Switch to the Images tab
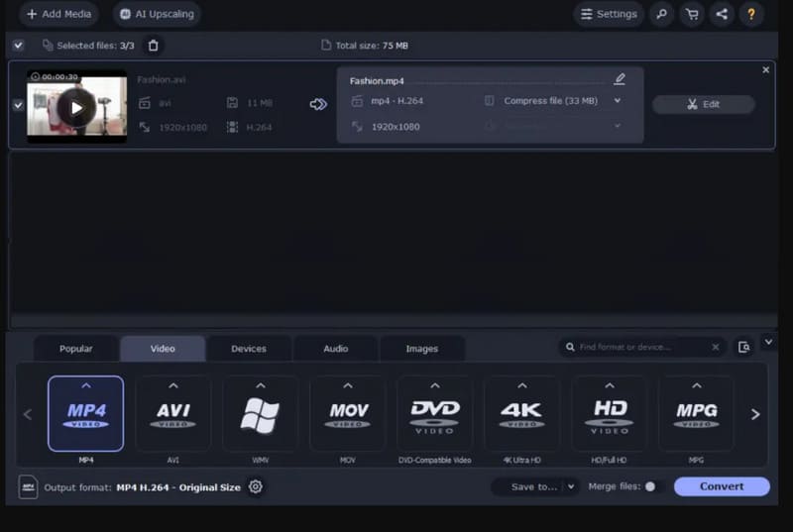The height and width of the screenshot is (532, 793). click(x=422, y=348)
